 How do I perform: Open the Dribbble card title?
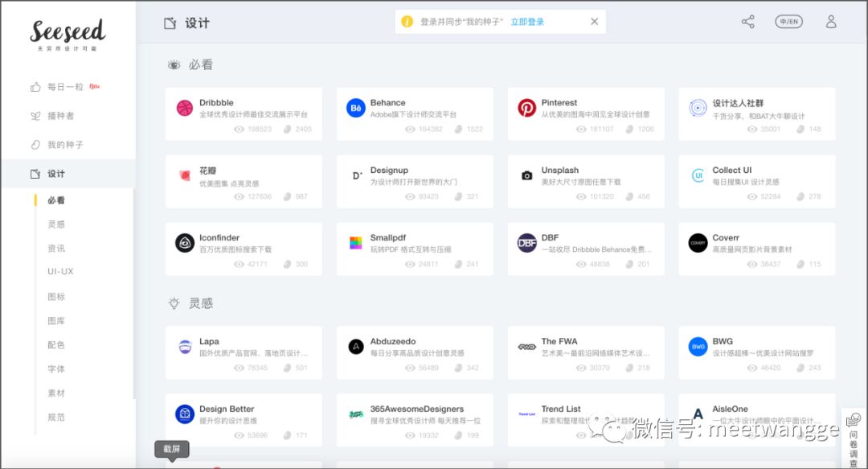pos(216,102)
